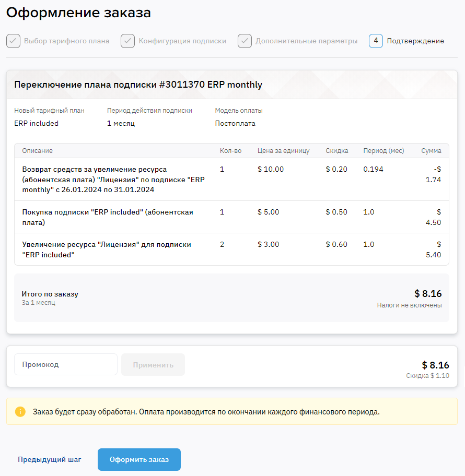Screen dimensions: 465x476
Task: Click the heading Переключение плана подписки #3011370
Action: (138, 85)
